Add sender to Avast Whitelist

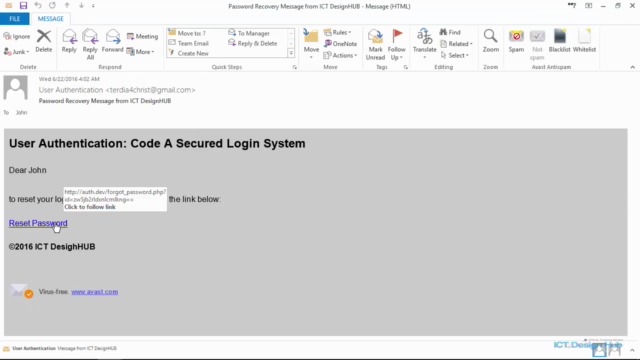click(584, 41)
